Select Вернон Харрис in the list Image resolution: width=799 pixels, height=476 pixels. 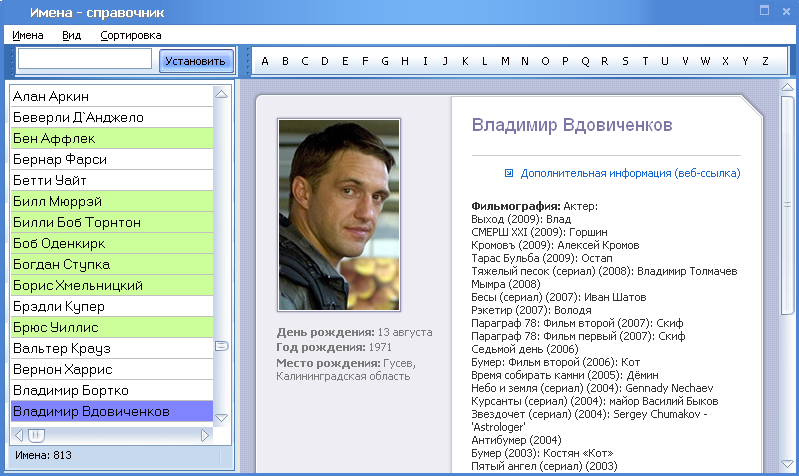(x=112, y=369)
